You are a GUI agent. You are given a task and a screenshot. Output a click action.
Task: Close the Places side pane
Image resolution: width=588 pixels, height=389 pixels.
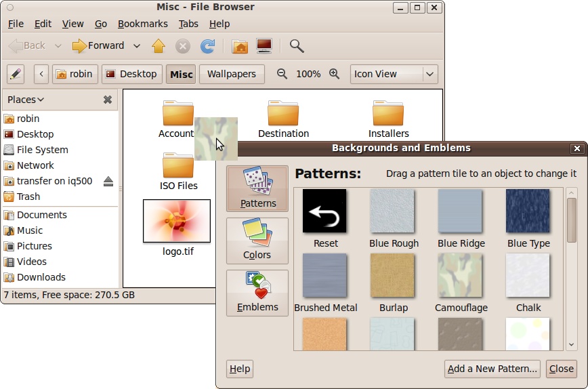108,100
